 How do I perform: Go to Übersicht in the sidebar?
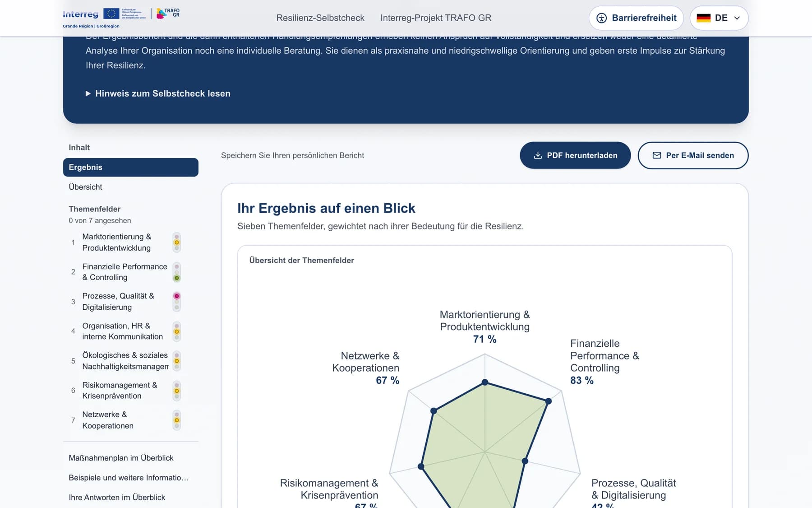[86, 187]
